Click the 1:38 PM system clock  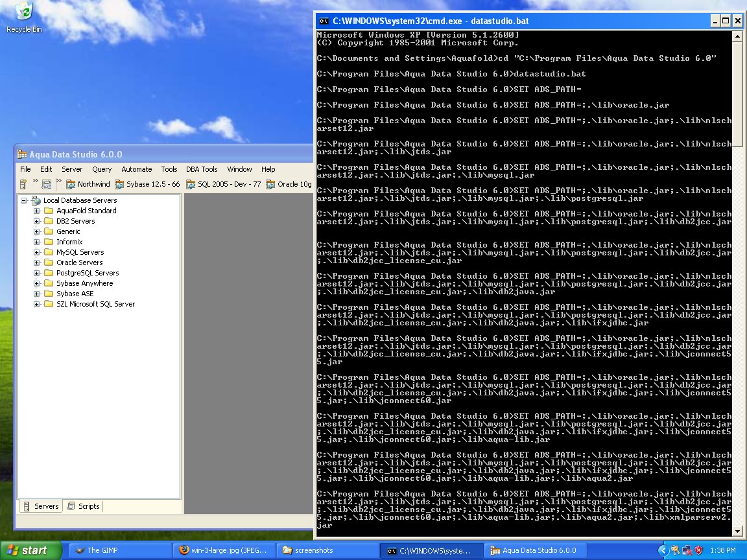point(723,550)
